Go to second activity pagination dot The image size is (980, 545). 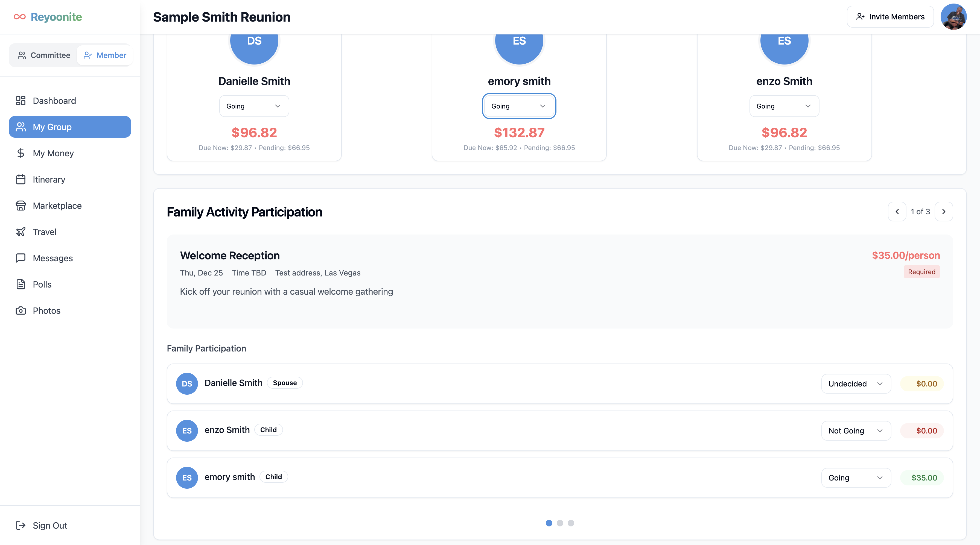(x=560, y=523)
